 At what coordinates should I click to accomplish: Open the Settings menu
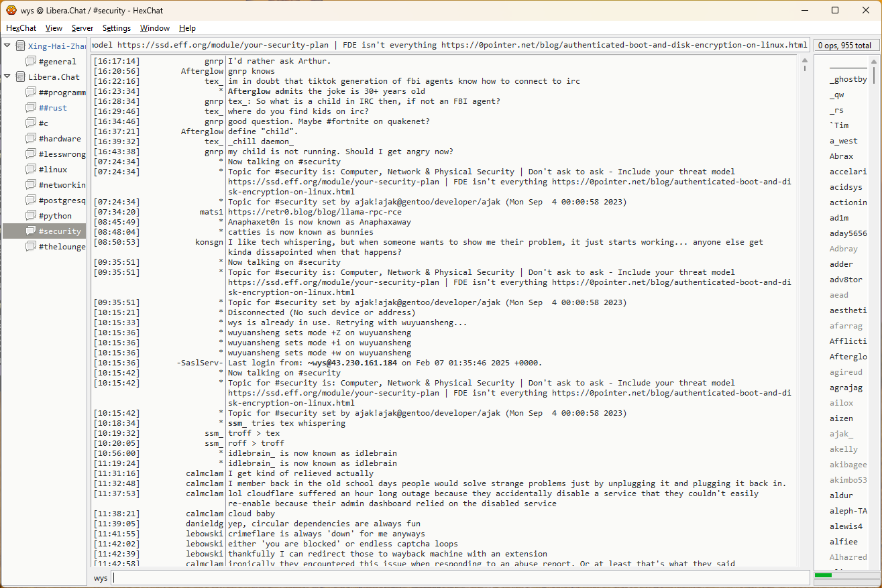(117, 28)
